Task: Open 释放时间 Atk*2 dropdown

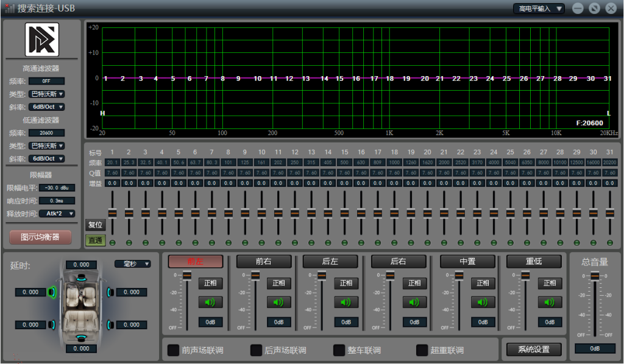Action: click(x=57, y=214)
